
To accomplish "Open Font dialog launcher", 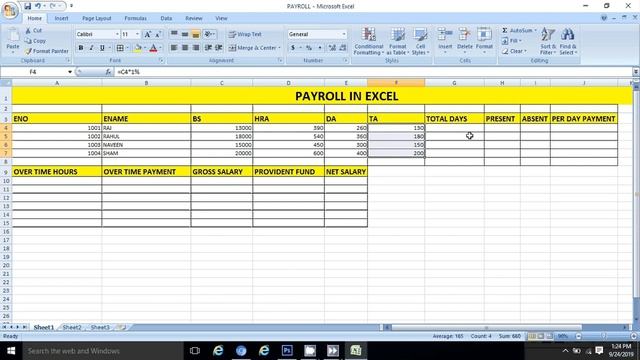I will [161, 60].
